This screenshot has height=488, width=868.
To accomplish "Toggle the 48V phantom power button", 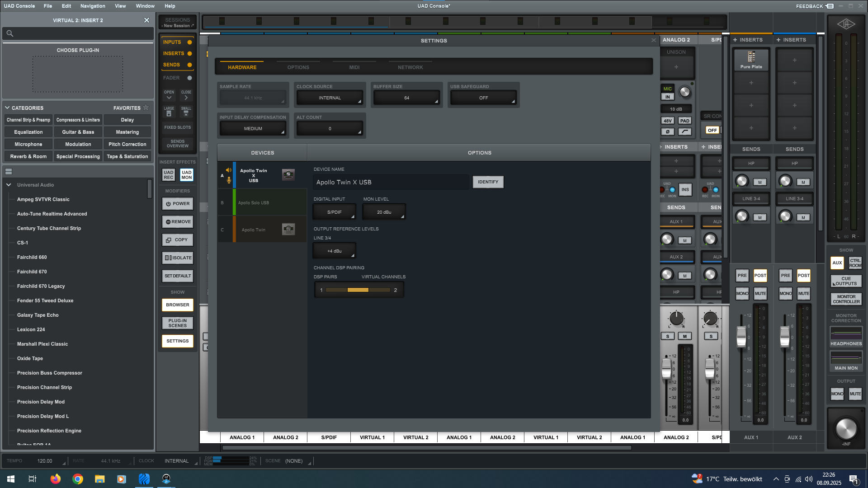I will 668,121.
